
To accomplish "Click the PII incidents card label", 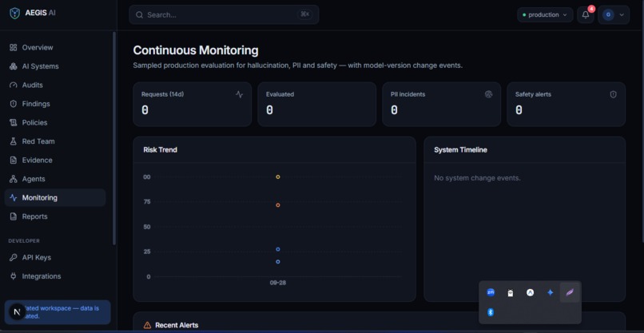I will [407, 94].
